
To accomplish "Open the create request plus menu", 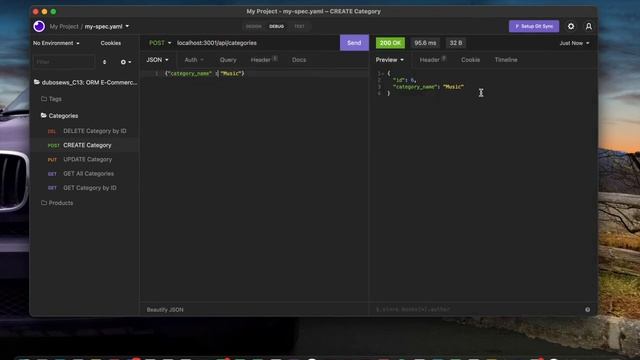I will tap(126, 62).
